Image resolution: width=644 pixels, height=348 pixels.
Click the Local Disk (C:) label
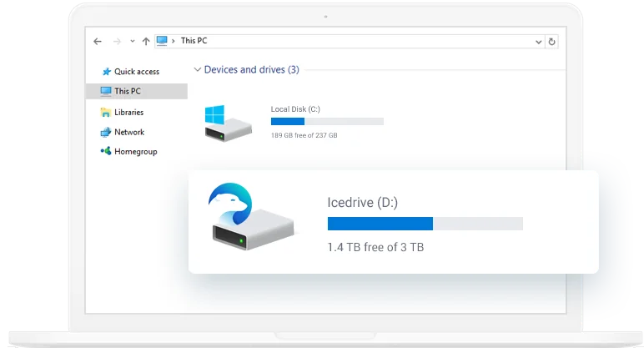click(295, 109)
